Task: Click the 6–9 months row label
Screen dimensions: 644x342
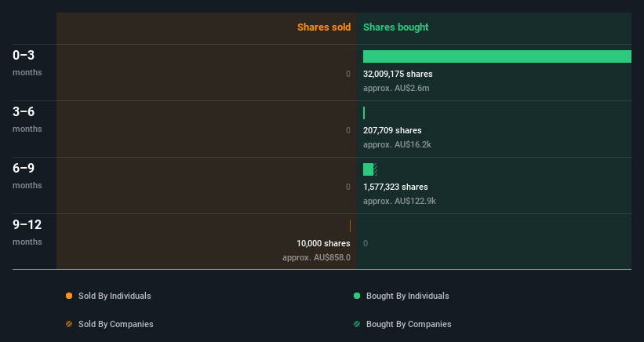Action: click(27, 176)
